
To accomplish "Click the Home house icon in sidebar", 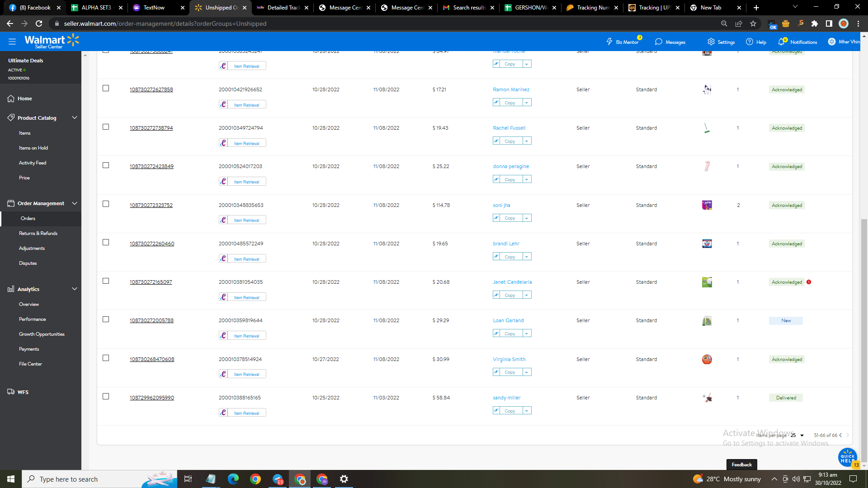I will pos(11,99).
